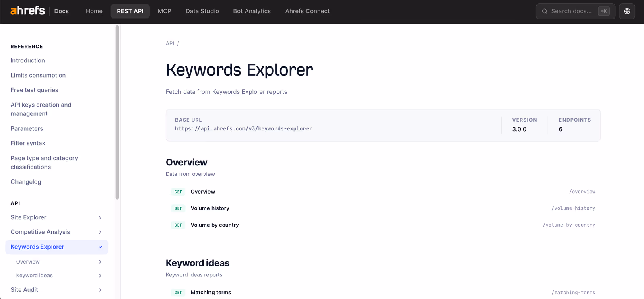Open Free test queries page
644x299 pixels.
click(x=34, y=90)
